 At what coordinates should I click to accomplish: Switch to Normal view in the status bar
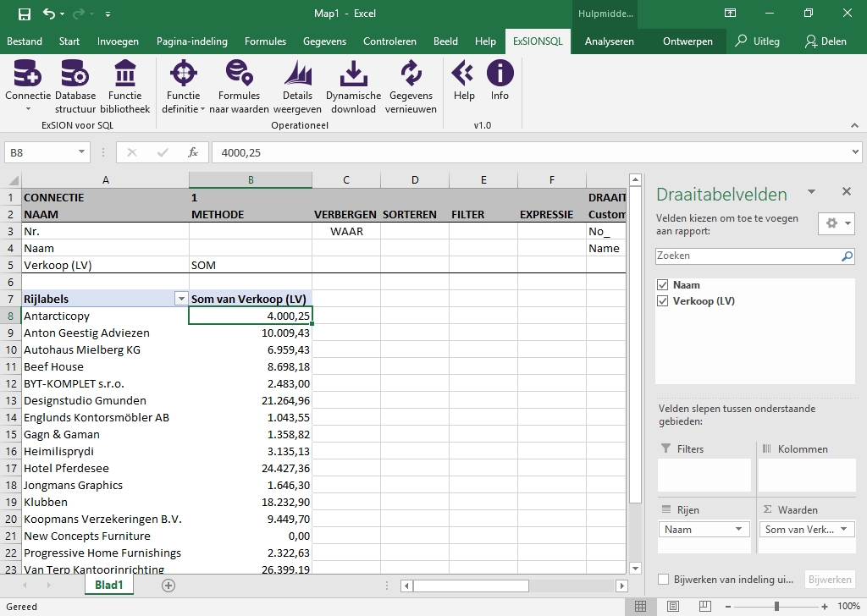point(640,607)
